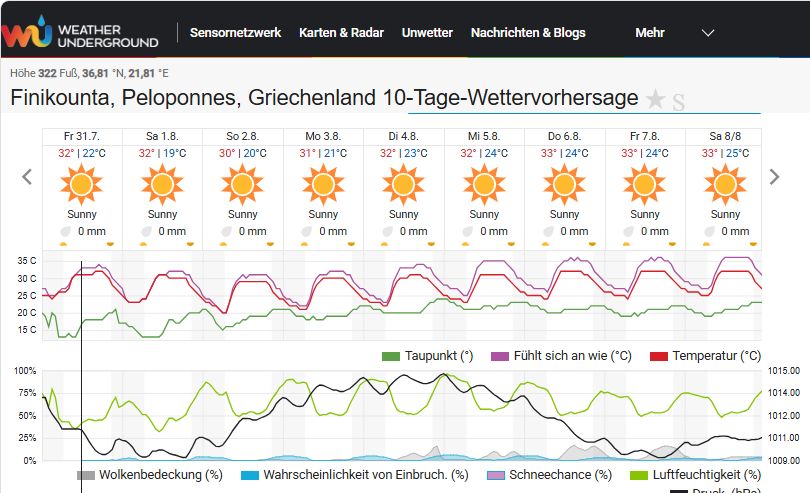Open Nachrichten & Blogs link
The width and height of the screenshot is (810, 493).
point(528,33)
